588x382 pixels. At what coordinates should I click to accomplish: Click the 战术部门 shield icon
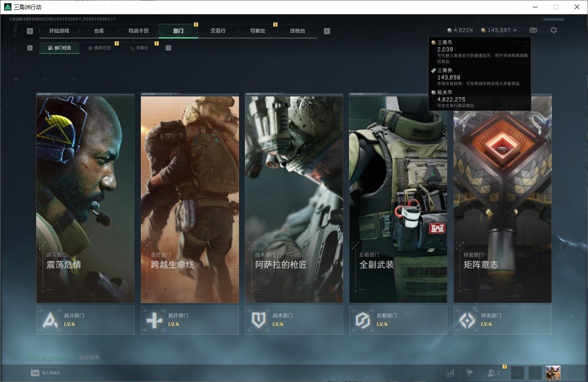point(259,320)
